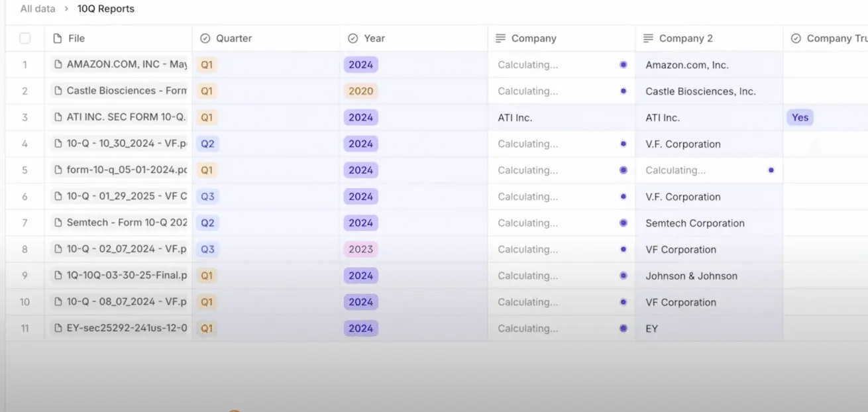Screen dimensions: 868x412
Task: Click the 2023 year tag in row 8
Action: coord(360,249)
